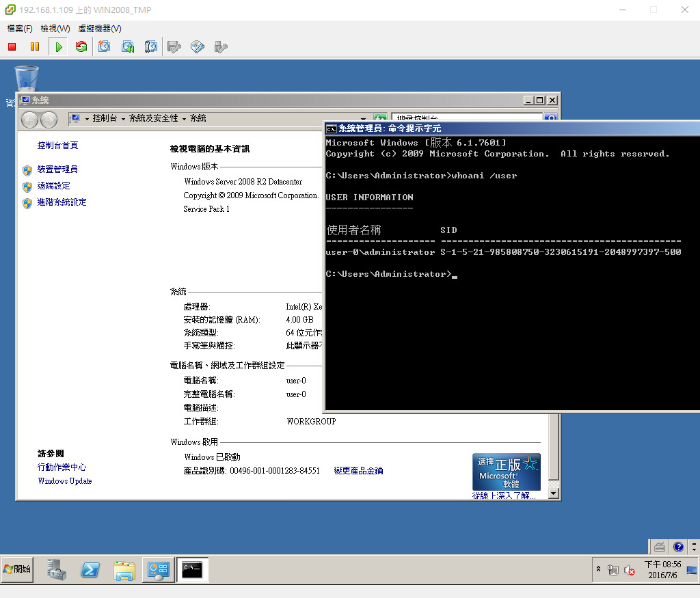Connect floppy device toolbar icon
This screenshot has height=598, width=700.
[x=174, y=47]
